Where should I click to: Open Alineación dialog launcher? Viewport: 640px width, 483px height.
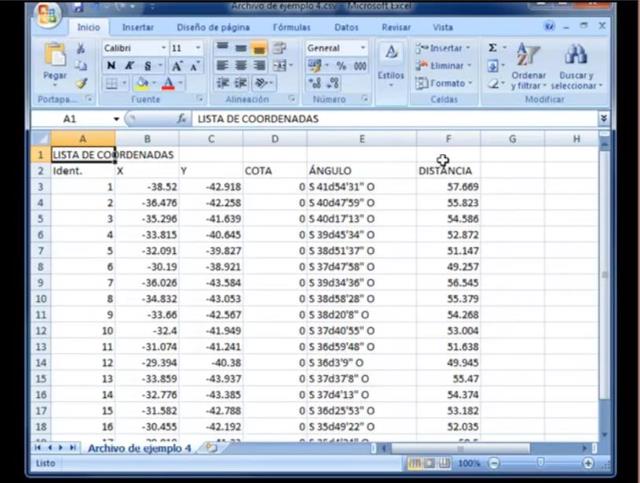[292, 99]
